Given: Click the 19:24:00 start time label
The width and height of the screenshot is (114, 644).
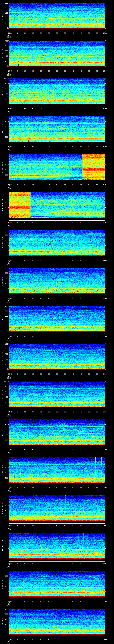Looking at the screenshot, I should click(x=9, y=412).
